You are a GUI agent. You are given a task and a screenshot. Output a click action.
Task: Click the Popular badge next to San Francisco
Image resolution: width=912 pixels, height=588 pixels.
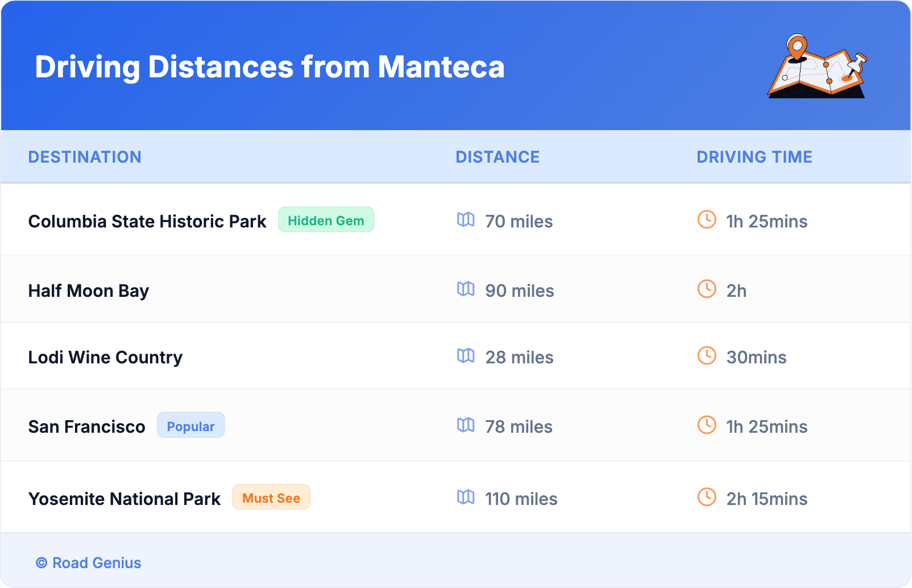point(190,426)
